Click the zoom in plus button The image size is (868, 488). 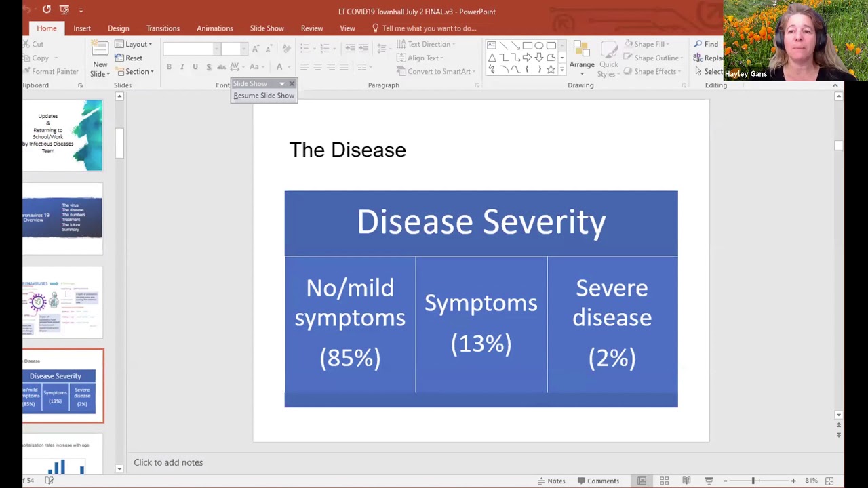pyautogui.click(x=793, y=481)
